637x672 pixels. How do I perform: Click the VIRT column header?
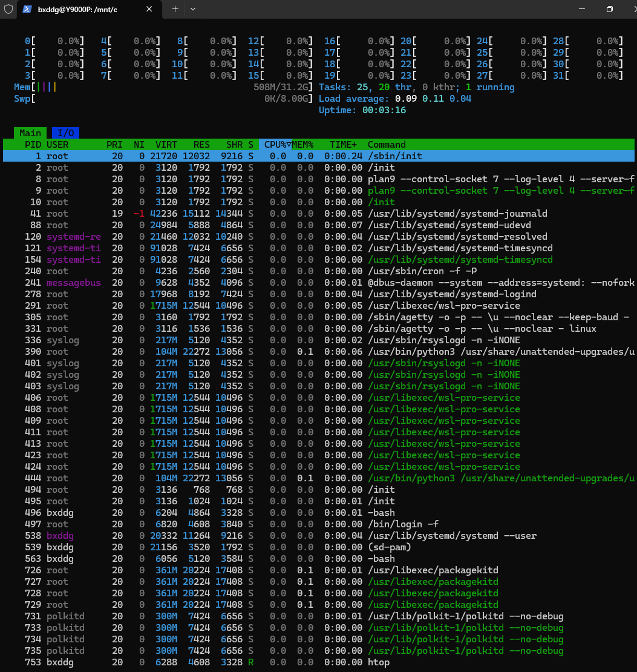[x=166, y=145]
